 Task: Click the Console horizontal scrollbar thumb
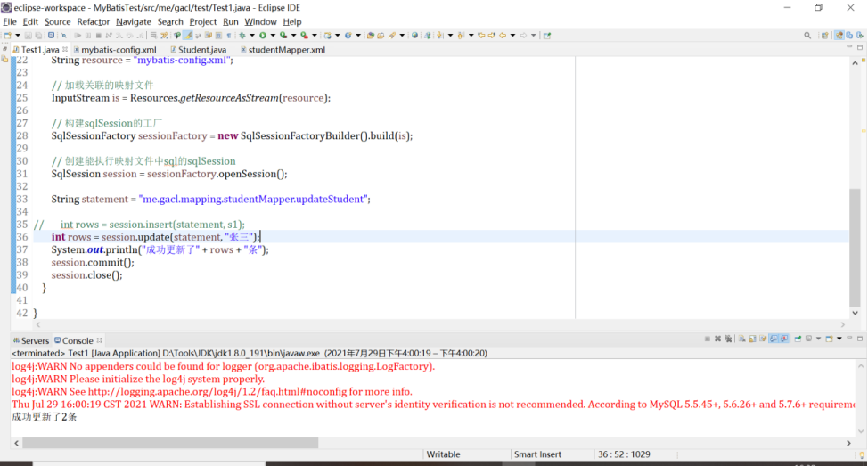170,443
